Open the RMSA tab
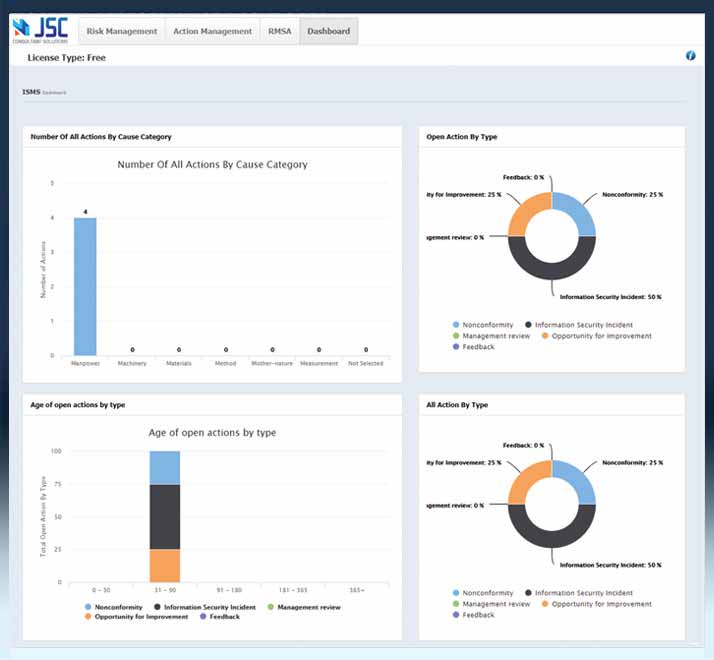 279,31
